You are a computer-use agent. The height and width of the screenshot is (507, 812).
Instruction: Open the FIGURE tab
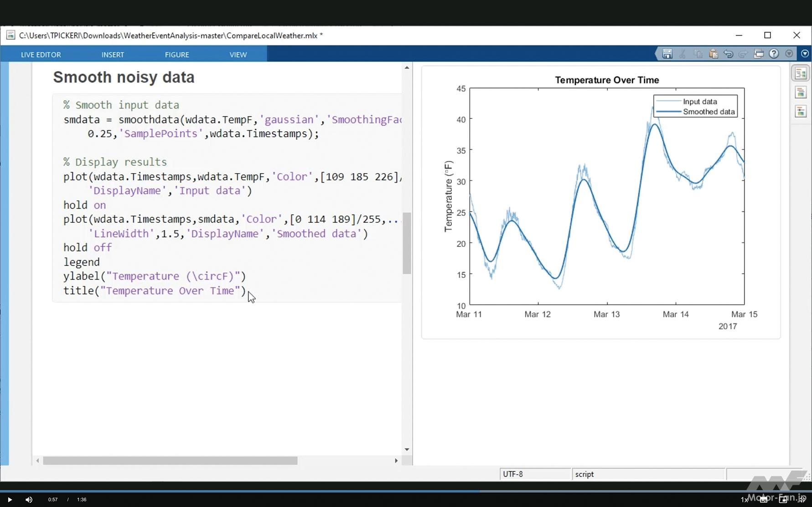pos(177,55)
